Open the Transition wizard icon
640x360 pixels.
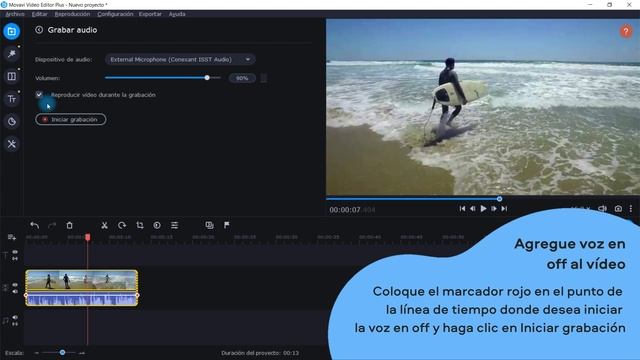point(209,225)
